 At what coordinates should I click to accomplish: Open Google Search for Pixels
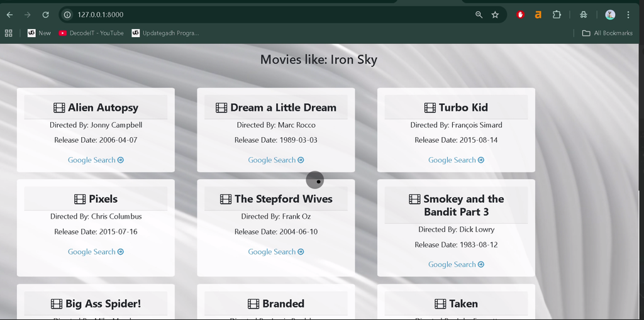(96, 252)
